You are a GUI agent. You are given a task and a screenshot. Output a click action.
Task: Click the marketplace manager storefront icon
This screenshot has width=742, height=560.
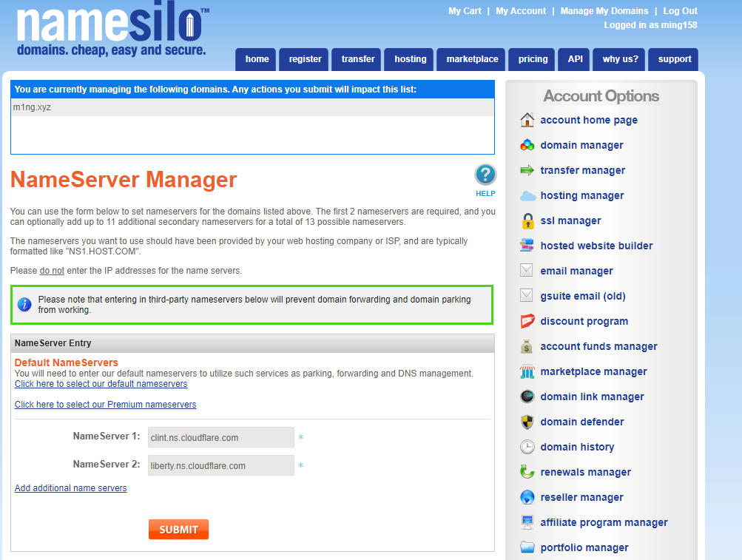click(527, 371)
